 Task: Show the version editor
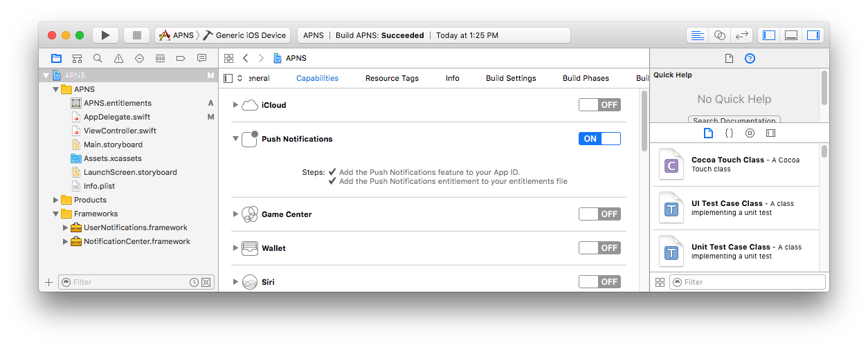coord(742,35)
